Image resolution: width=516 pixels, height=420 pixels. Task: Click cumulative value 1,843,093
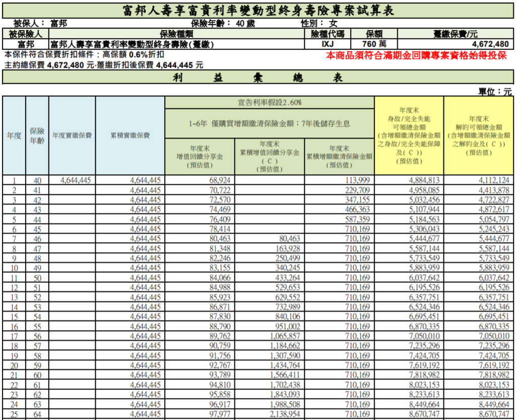tap(285, 395)
